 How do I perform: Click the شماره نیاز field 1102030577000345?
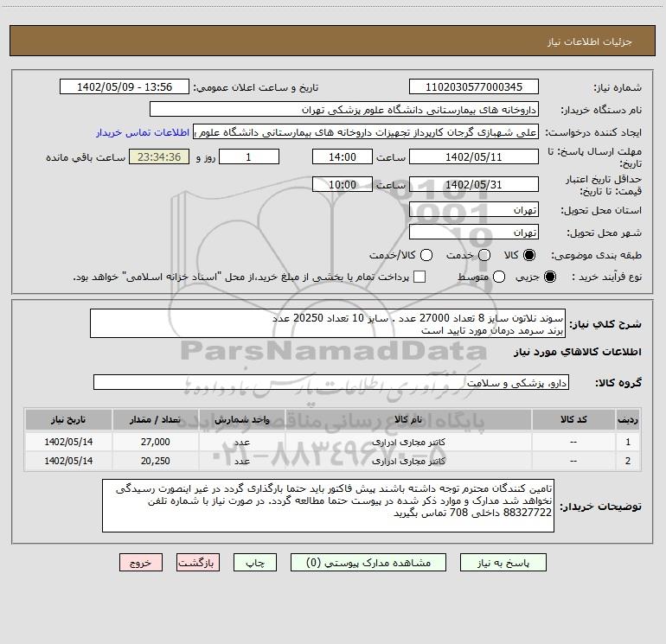tap(474, 86)
